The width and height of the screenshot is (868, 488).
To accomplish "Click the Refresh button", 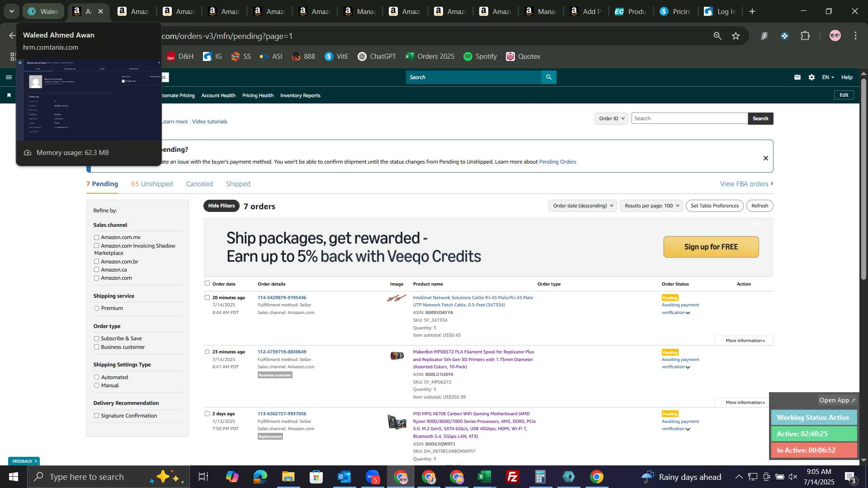I will (x=759, y=206).
